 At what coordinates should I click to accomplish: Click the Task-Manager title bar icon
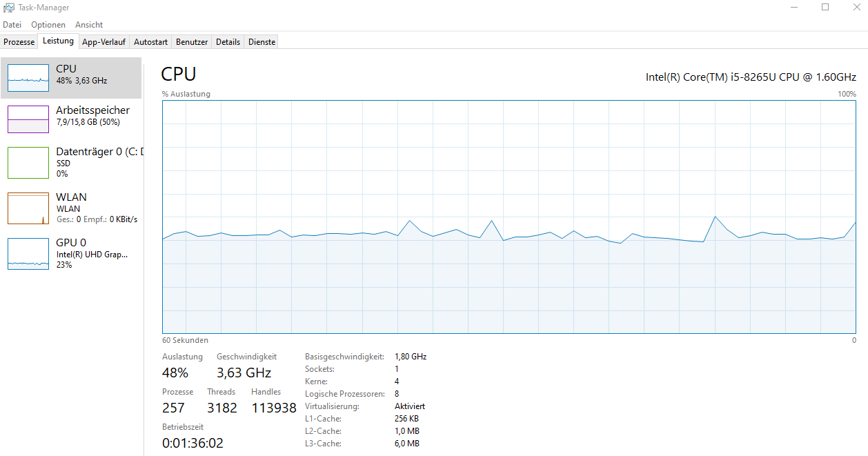tap(8, 8)
